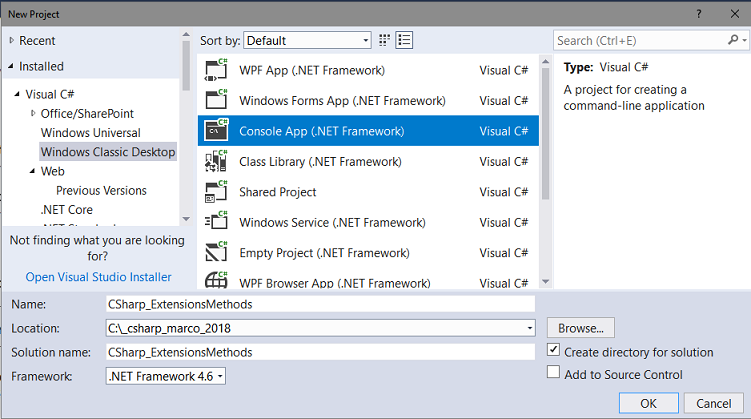Select Class Library (.NET Framework) text

[320, 161]
